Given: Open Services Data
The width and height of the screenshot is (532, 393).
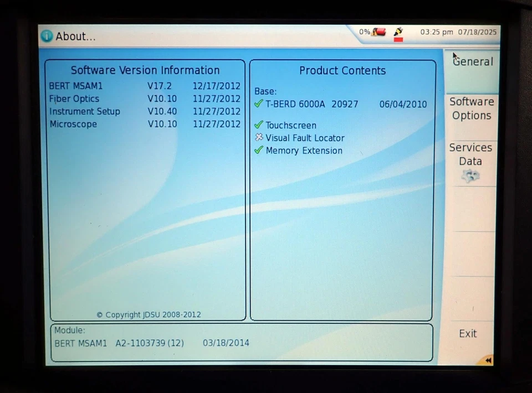Looking at the screenshot, I should tap(470, 154).
